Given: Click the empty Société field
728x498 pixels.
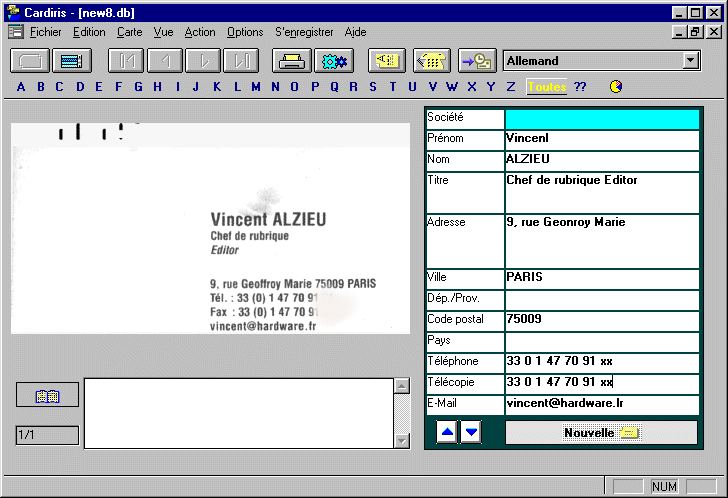Looking at the screenshot, I should [x=602, y=119].
